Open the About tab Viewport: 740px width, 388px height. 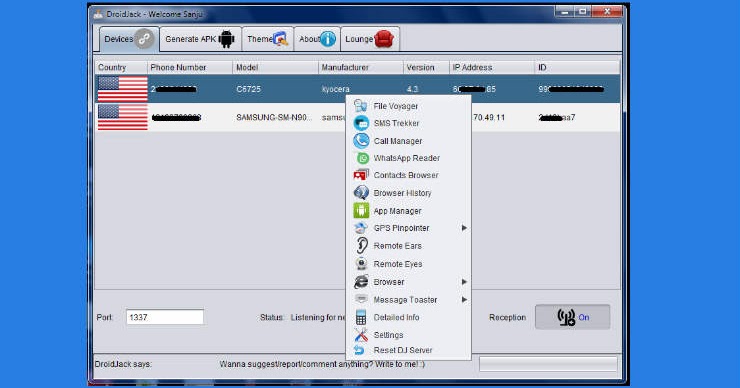click(317, 39)
